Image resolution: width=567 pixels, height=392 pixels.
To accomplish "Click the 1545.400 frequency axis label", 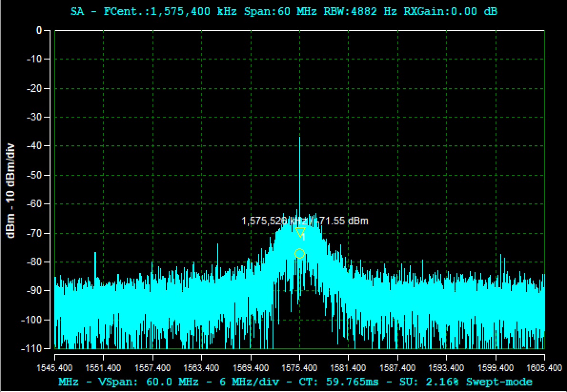I will pos(55,368).
